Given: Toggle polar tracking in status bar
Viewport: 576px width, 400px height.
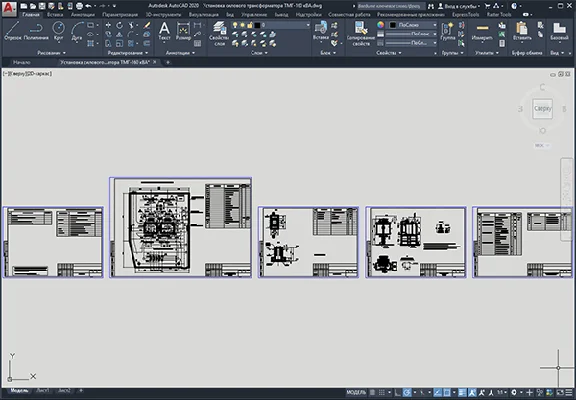Looking at the screenshot, I should [x=407, y=392].
